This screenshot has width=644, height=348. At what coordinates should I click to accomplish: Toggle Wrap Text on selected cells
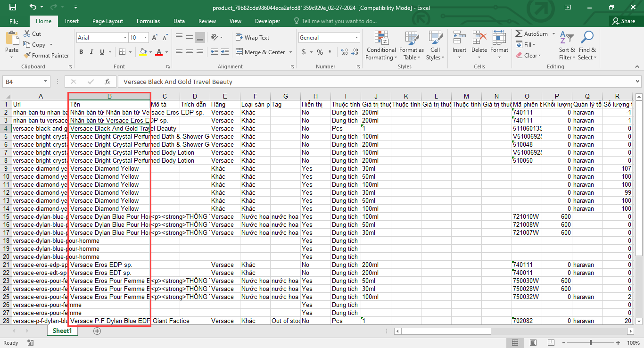click(252, 38)
